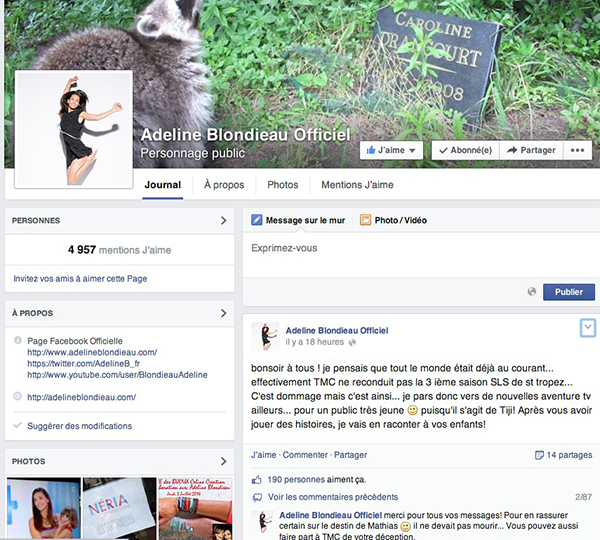Click Invitez vos amis à aimer cette Page
The width and height of the screenshot is (600, 540).
(80, 279)
